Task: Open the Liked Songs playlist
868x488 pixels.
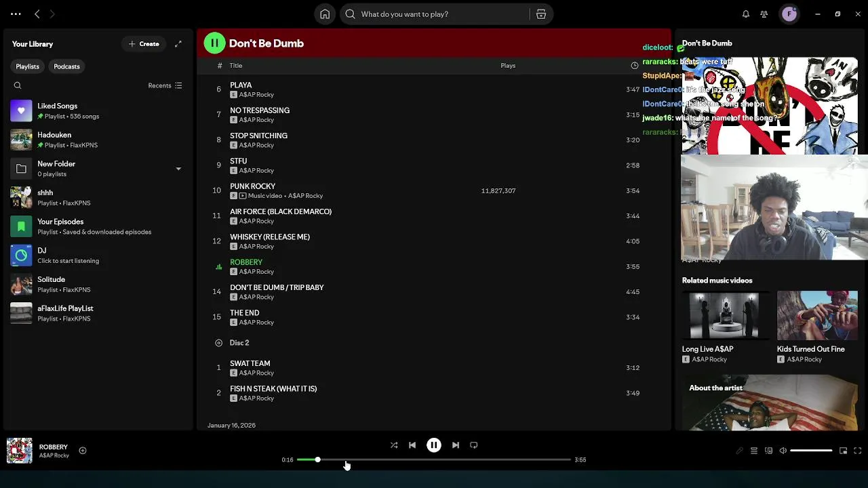Action: point(98,110)
